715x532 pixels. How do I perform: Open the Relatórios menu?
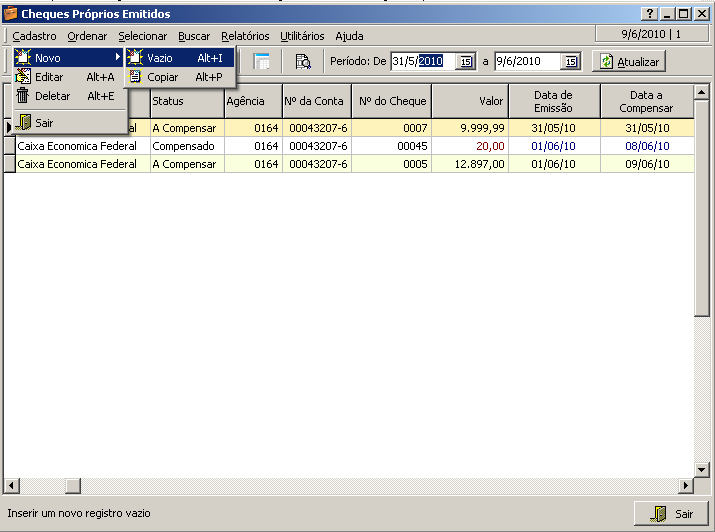tap(245, 36)
